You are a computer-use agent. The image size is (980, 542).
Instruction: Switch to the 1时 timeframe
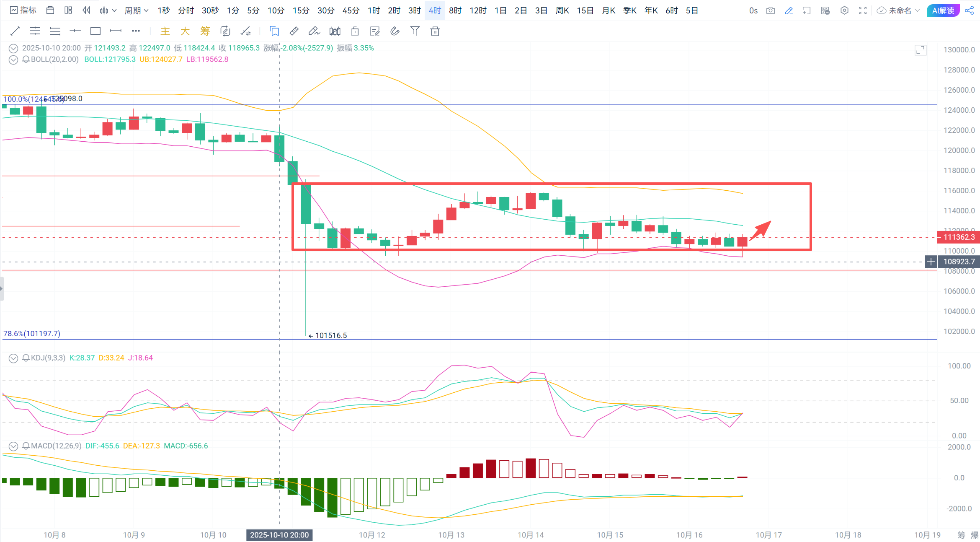point(374,10)
